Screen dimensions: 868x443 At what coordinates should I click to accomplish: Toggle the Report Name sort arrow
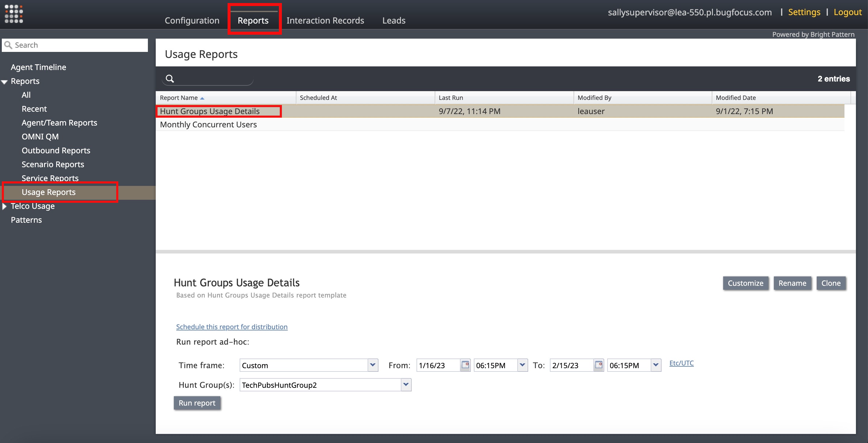click(x=202, y=98)
